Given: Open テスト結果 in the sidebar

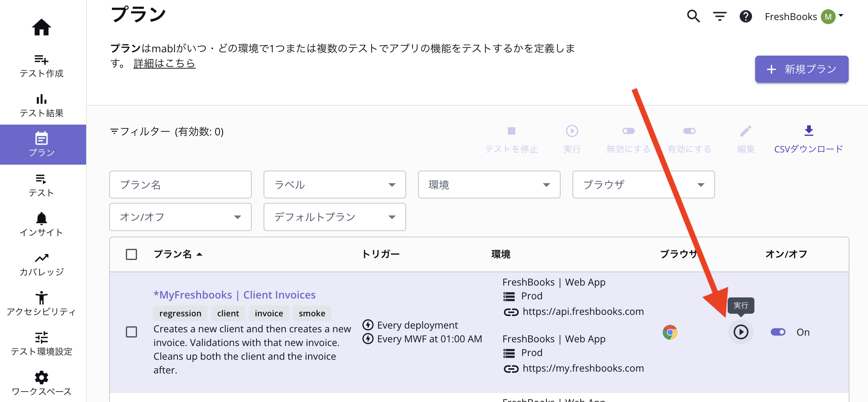Looking at the screenshot, I should [41, 105].
